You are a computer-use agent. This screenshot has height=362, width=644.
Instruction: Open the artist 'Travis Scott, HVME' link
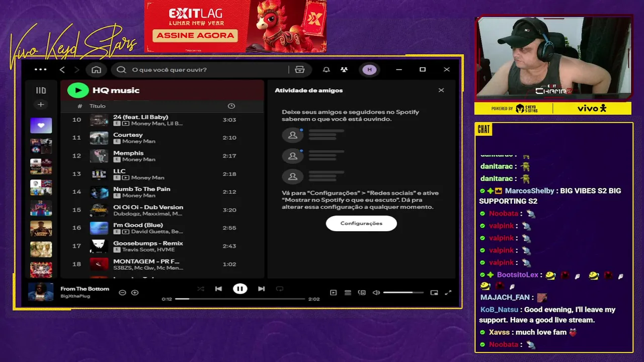coord(147,250)
